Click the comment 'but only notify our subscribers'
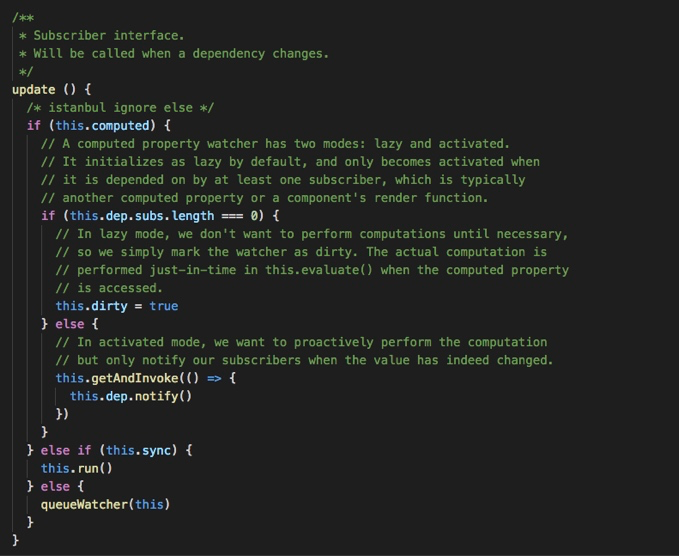Viewport: 679px width, 556px height. tap(304, 360)
